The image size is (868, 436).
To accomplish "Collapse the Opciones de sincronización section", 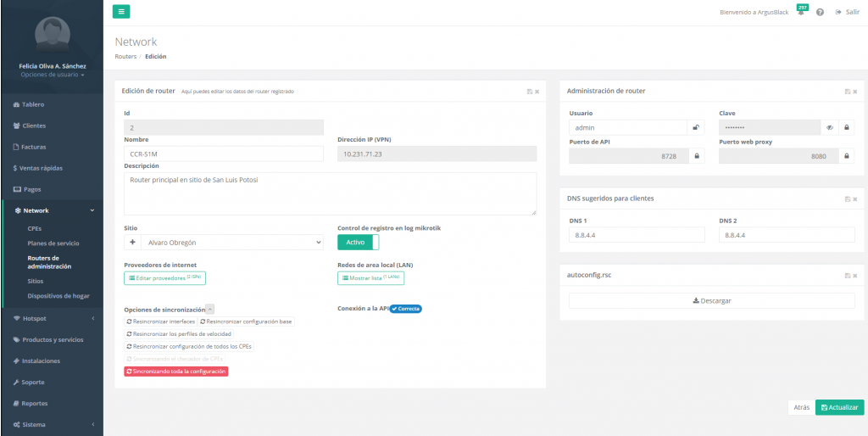I will click(210, 310).
